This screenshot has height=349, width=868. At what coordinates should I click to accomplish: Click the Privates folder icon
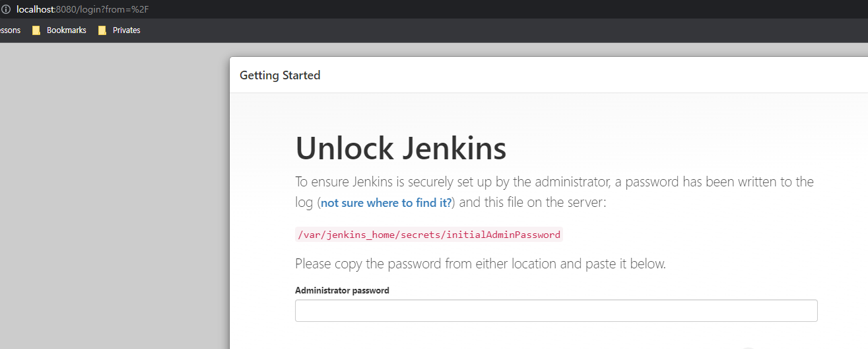click(x=102, y=30)
